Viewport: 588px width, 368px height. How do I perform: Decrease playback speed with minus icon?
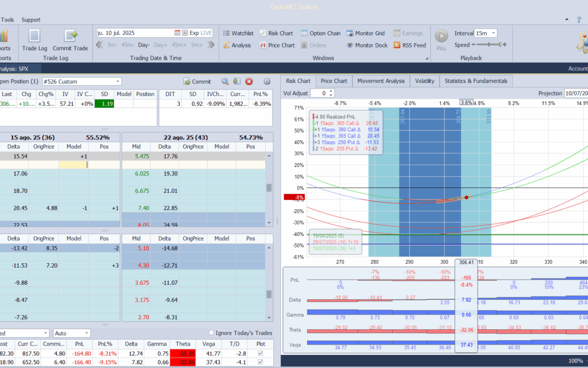coord(474,45)
